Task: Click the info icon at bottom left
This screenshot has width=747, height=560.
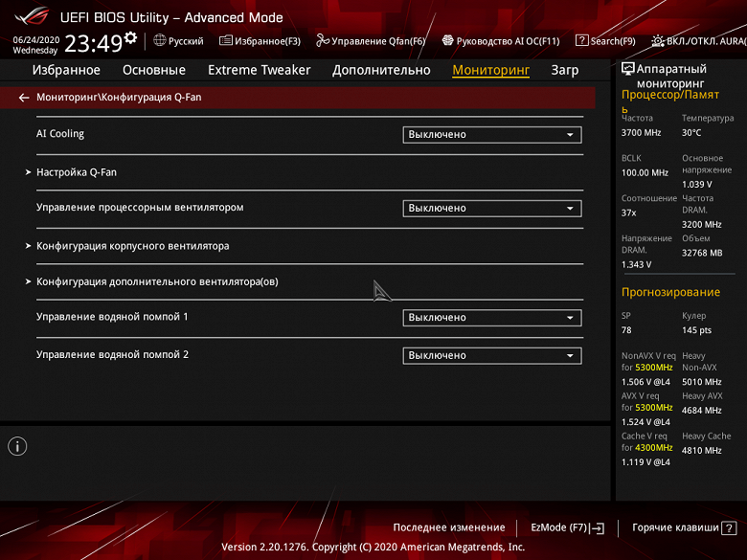Action: pyautogui.click(x=17, y=446)
